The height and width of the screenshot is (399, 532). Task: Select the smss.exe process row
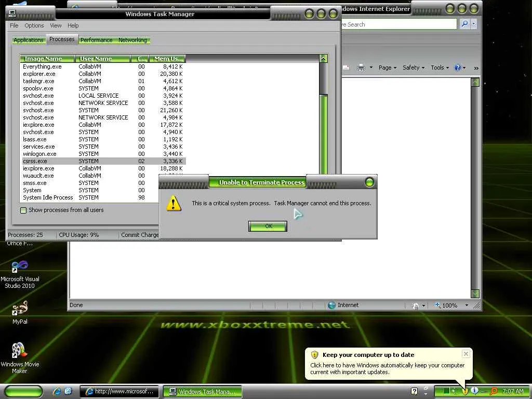tap(90, 183)
